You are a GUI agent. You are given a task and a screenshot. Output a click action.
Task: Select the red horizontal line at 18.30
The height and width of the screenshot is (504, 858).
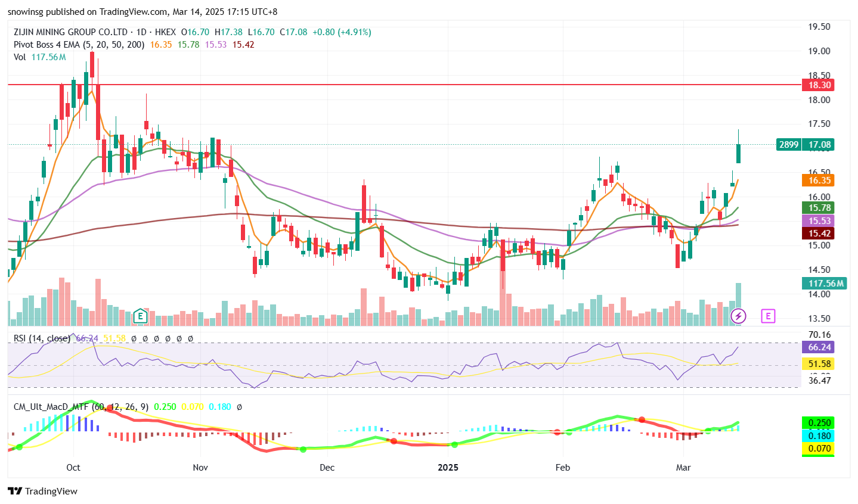coord(404,85)
